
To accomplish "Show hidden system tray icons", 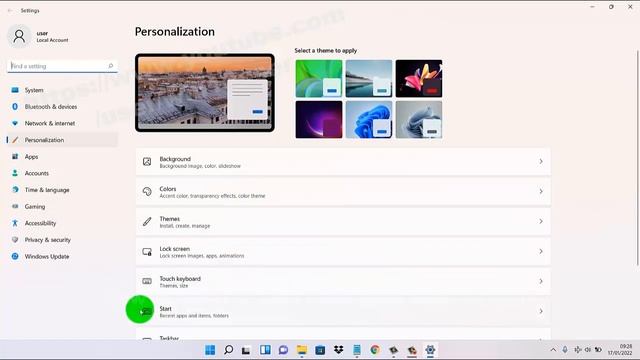I will pos(553,350).
